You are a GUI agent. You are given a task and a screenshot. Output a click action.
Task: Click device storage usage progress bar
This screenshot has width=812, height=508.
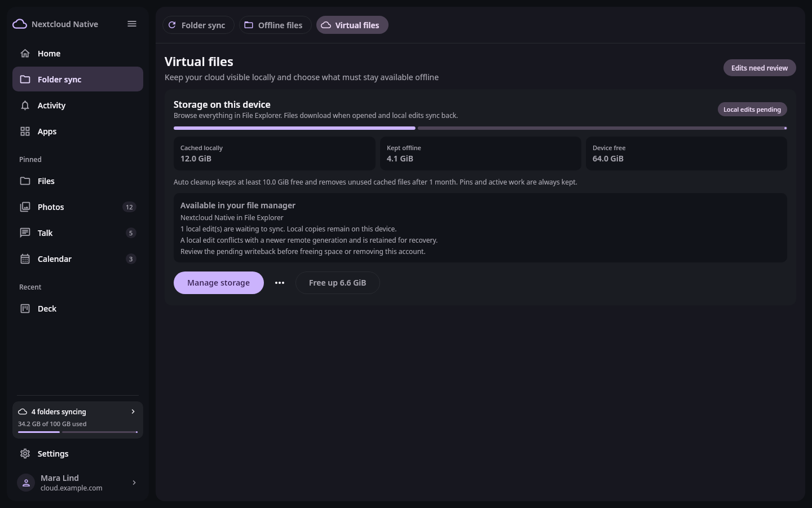(480, 128)
